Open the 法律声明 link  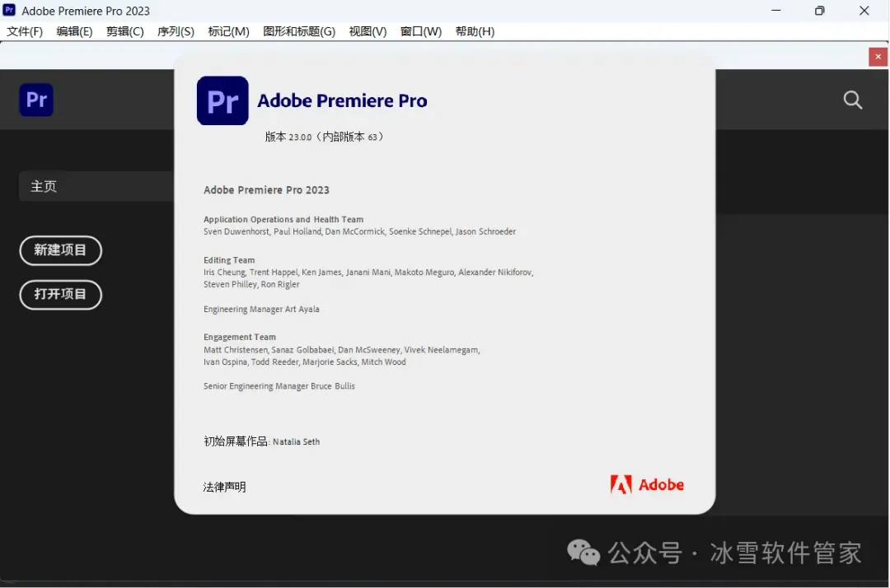(x=225, y=487)
